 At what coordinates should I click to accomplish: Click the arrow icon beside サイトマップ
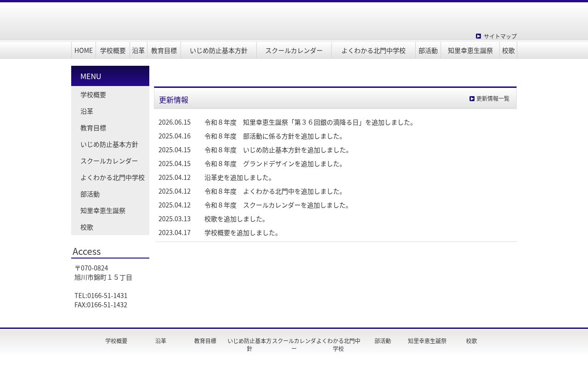click(478, 36)
